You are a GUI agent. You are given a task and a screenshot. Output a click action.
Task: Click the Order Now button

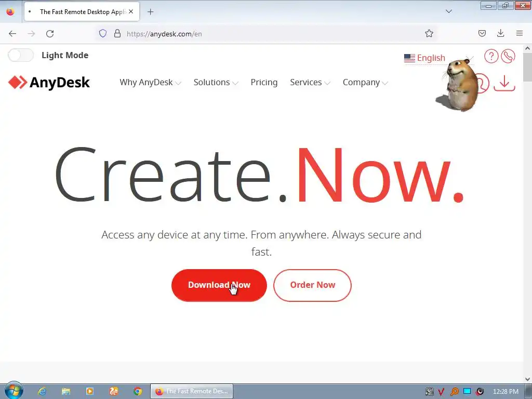click(312, 285)
